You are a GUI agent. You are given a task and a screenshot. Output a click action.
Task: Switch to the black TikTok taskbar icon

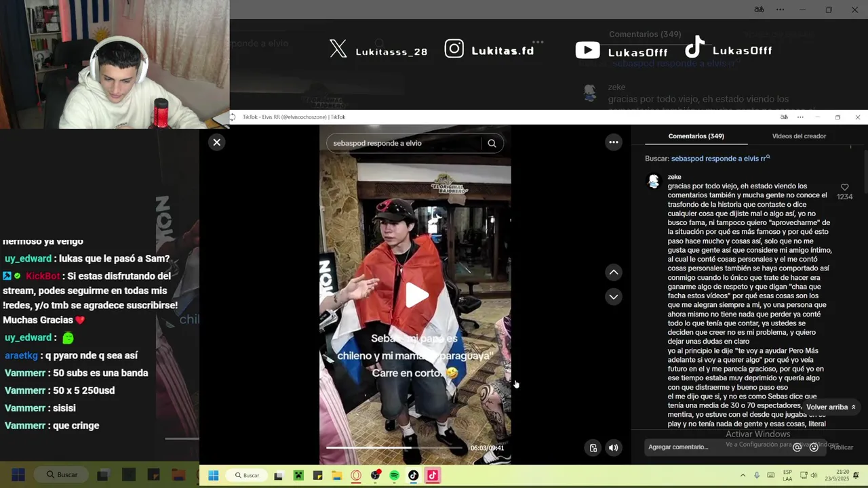tap(413, 476)
